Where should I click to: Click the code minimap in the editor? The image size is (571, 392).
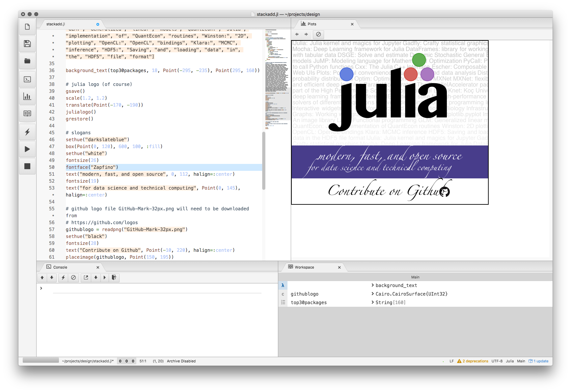coord(277,79)
